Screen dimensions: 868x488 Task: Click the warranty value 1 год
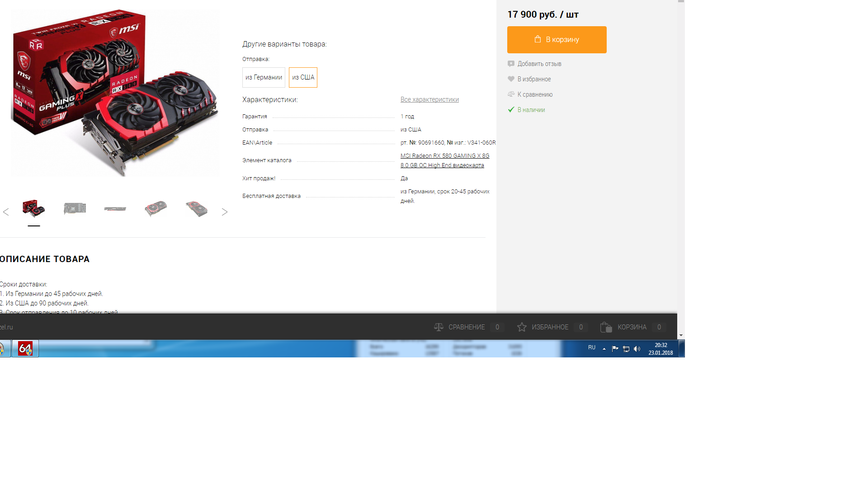click(x=407, y=117)
